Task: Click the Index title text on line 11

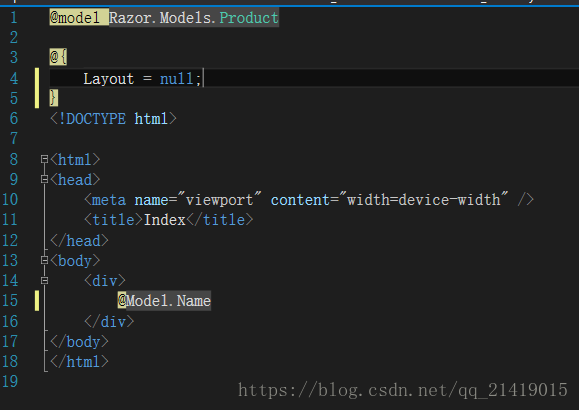Action: point(164,220)
